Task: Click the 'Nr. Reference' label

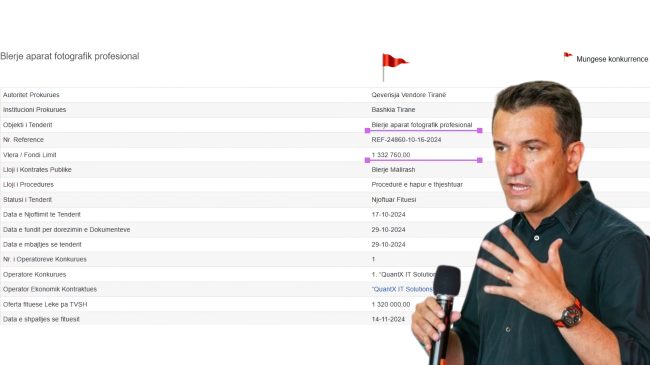Action: (x=23, y=140)
